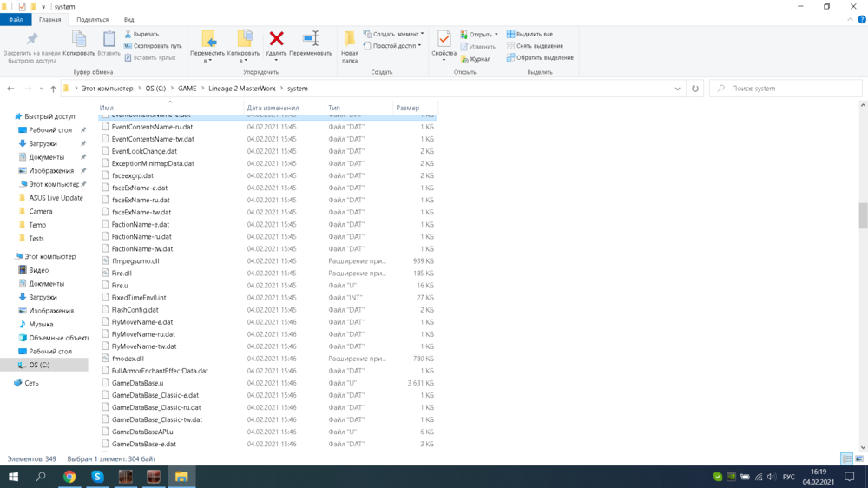Click Выделить все to select all files
The image size is (868, 488).
pyautogui.click(x=529, y=35)
